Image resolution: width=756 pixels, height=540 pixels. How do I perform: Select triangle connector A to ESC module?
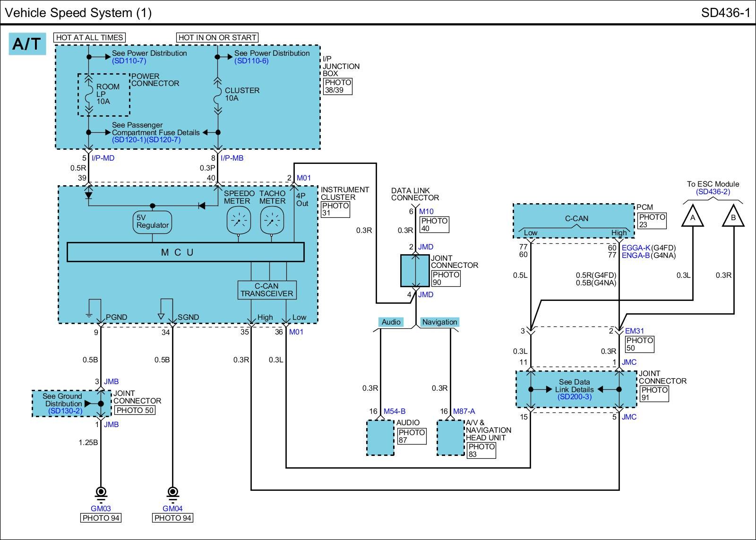(693, 217)
